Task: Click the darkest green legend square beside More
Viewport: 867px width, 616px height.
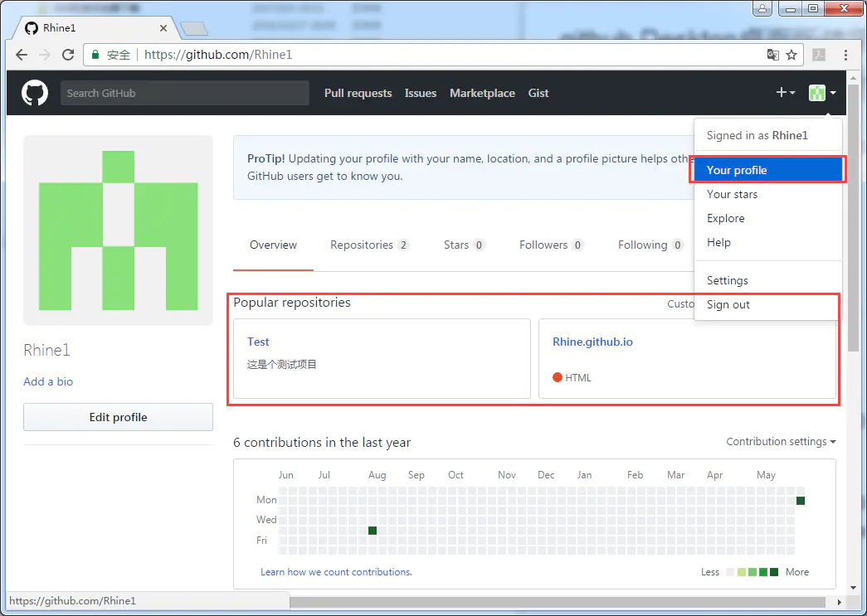Action: pyautogui.click(x=774, y=572)
